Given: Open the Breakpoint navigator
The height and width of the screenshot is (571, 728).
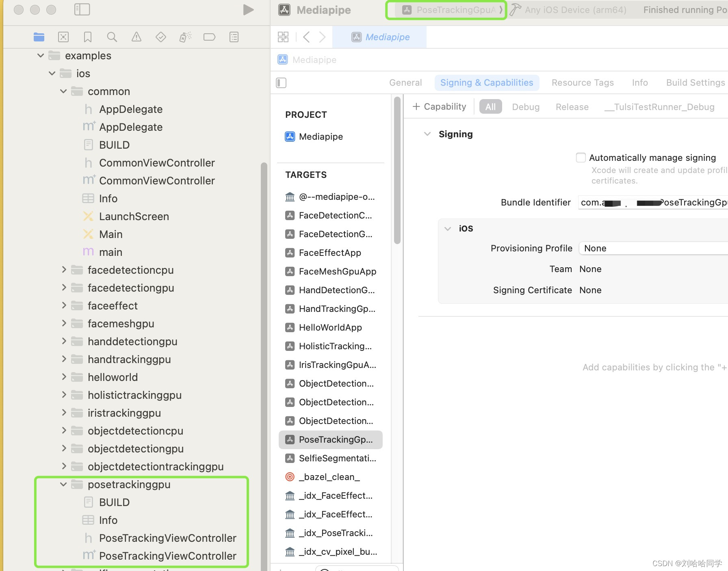Looking at the screenshot, I should tap(210, 37).
